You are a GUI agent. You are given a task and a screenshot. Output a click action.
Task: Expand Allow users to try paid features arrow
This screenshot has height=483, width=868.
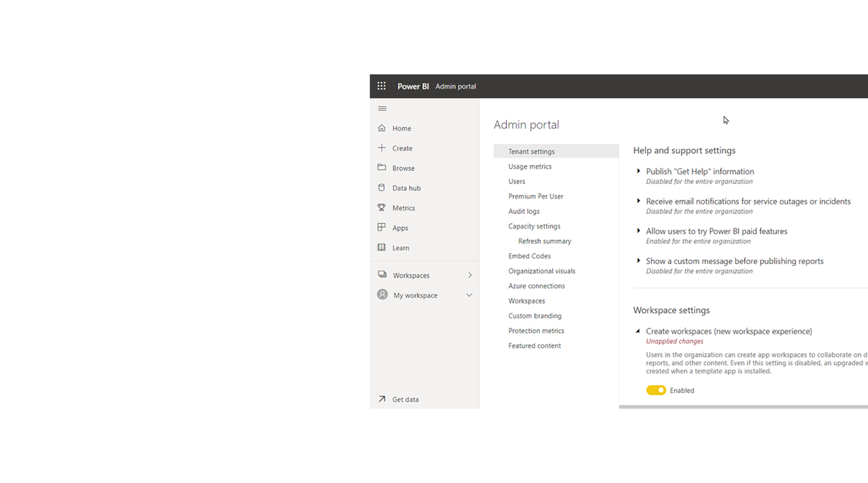pyautogui.click(x=638, y=231)
